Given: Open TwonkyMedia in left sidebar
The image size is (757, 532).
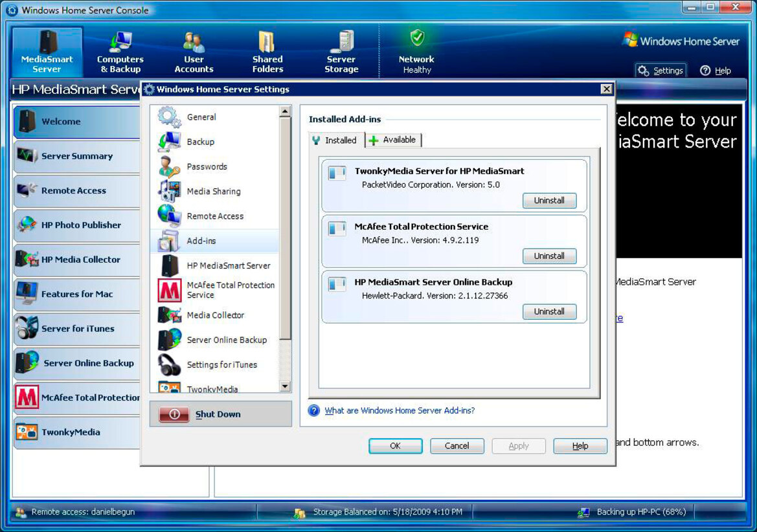Looking at the screenshot, I should (77, 432).
